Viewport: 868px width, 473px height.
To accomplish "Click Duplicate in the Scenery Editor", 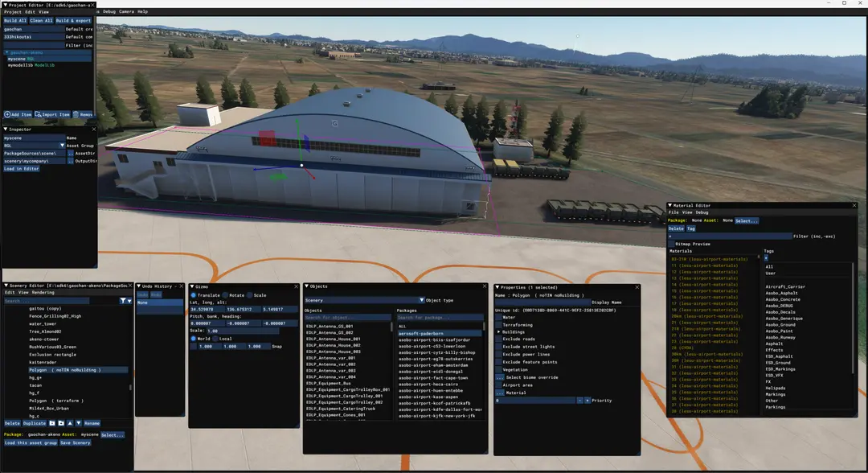I will (x=35, y=423).
